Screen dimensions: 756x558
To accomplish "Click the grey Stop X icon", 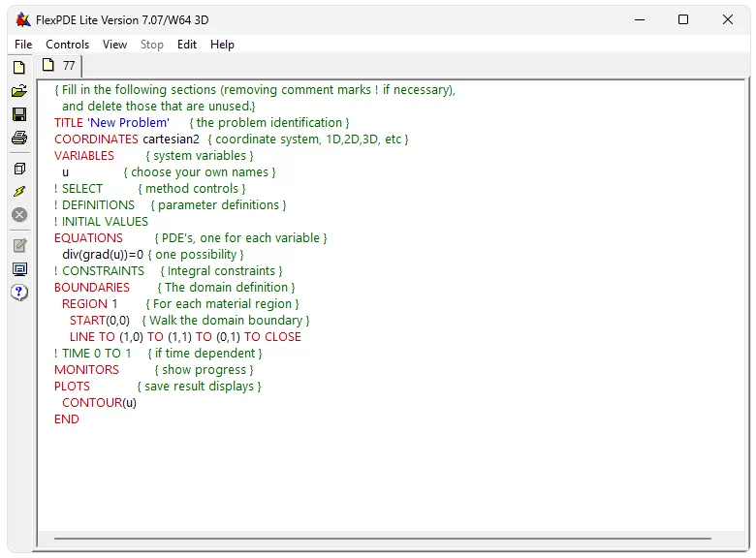I will click(19, 215).
